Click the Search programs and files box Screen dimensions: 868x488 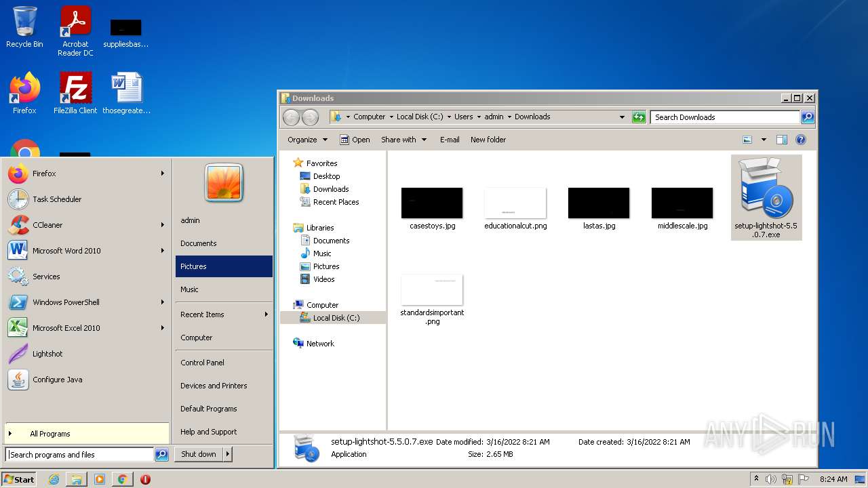click(79, 455)
